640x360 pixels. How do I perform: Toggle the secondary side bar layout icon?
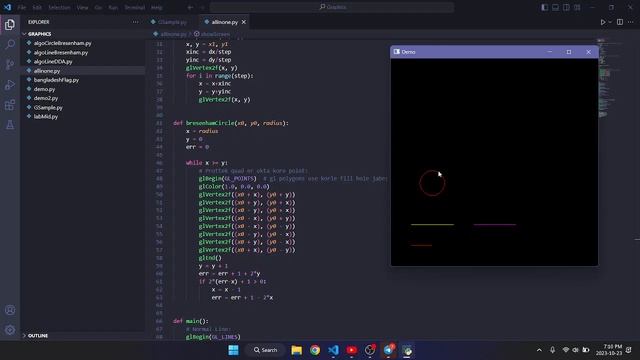point(566,7)
